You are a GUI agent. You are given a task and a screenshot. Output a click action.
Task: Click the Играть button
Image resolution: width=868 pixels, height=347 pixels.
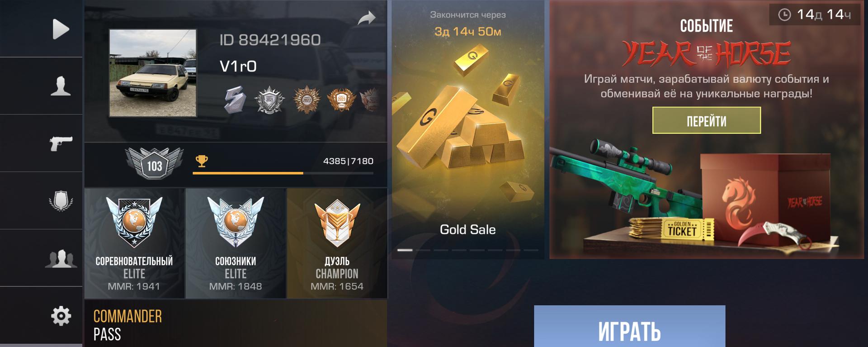630,326
